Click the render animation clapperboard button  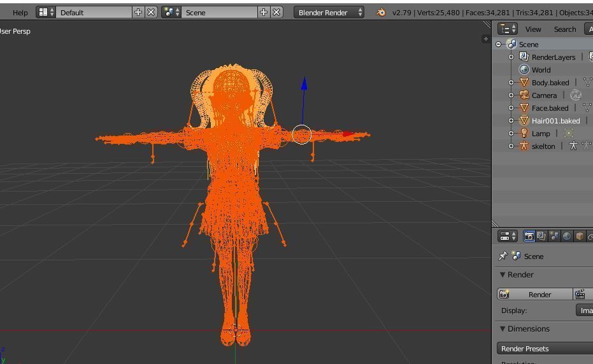point(583,295)
